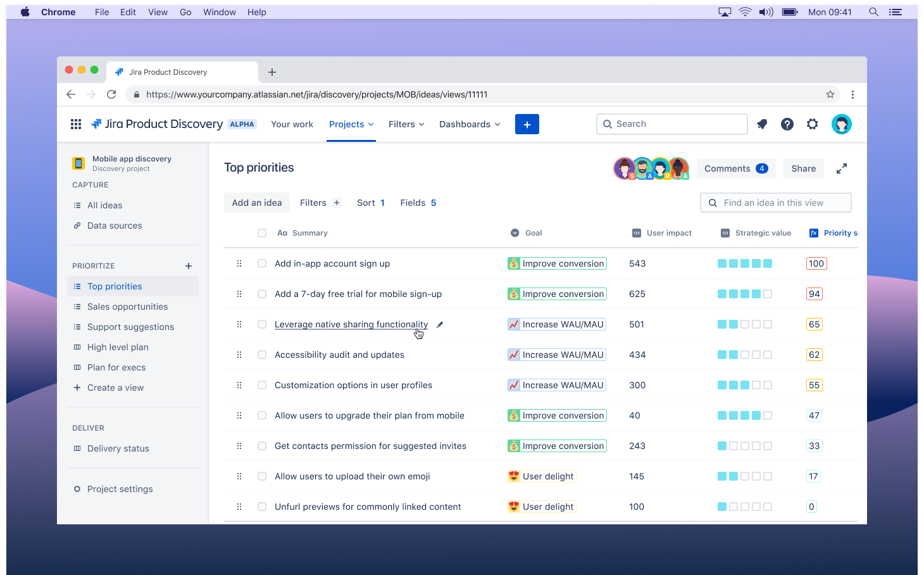Tick checkbox for 'Unfurl previews for commonly linked content'
Image resolution: width=924 pixels, height=575 pixels.
tap(262, 507)
